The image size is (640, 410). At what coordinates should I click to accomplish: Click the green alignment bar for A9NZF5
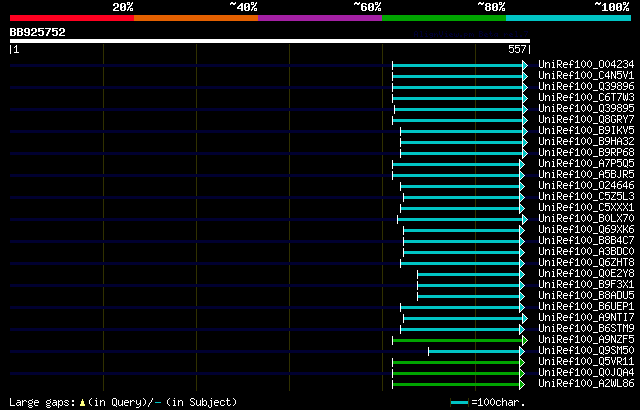(460, 340)
